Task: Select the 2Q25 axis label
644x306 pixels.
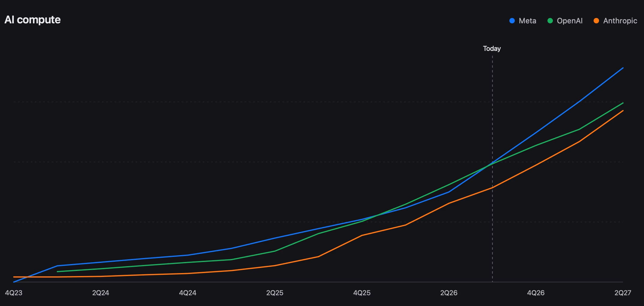Action: click(x=275, y=293)
